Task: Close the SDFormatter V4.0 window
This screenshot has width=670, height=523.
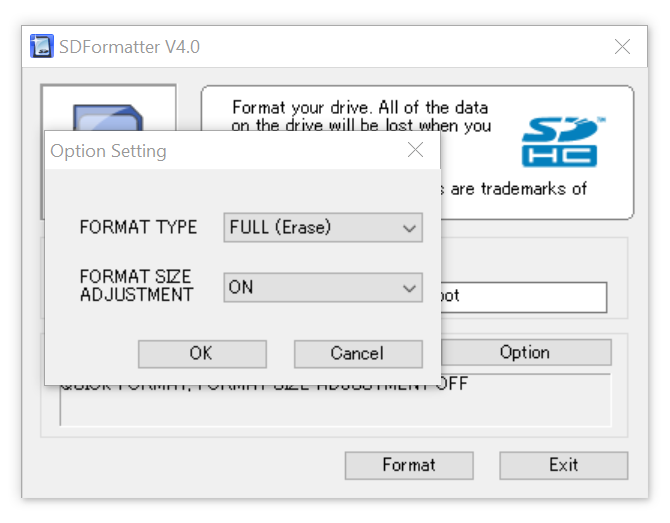Action: (x=622, y=47)
